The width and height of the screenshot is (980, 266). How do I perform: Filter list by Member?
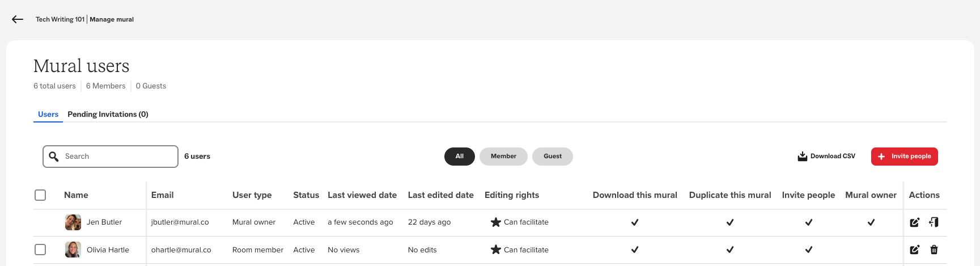point(503,157)
